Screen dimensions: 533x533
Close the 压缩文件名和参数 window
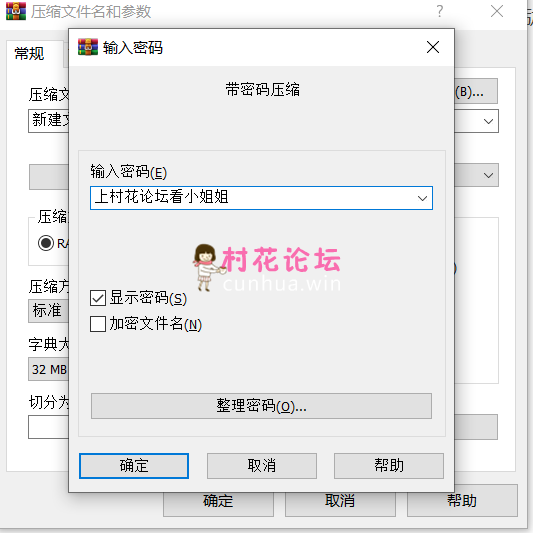point(497,11)
